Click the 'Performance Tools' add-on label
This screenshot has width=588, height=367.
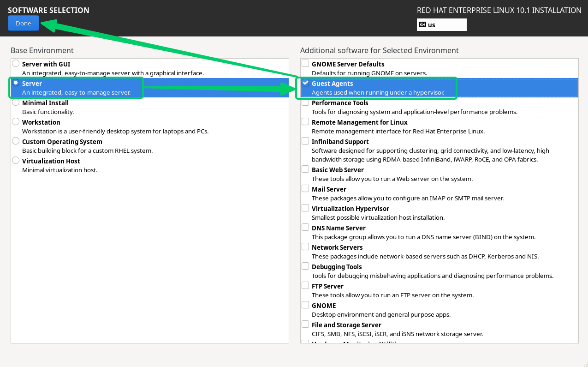(340, 103)
